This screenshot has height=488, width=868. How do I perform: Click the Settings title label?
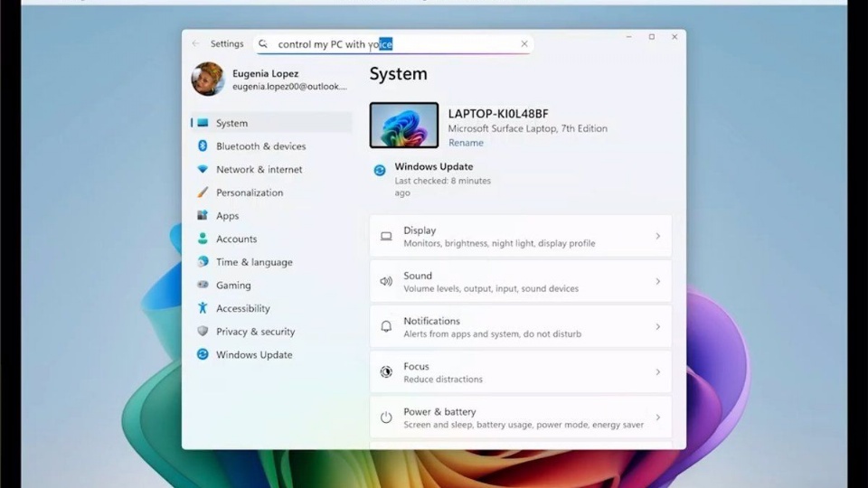pos(227,43)
